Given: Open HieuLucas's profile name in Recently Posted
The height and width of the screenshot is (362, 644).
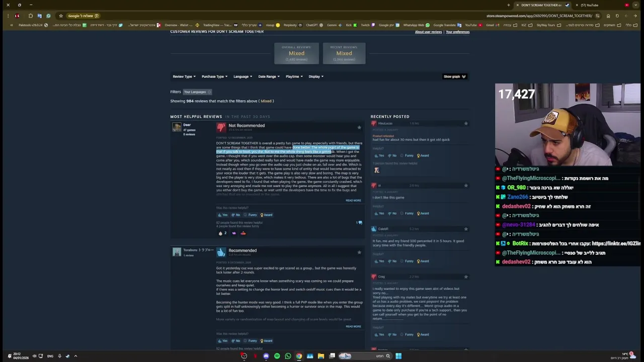Looking at the screenshot, I should tap(385, 123).
